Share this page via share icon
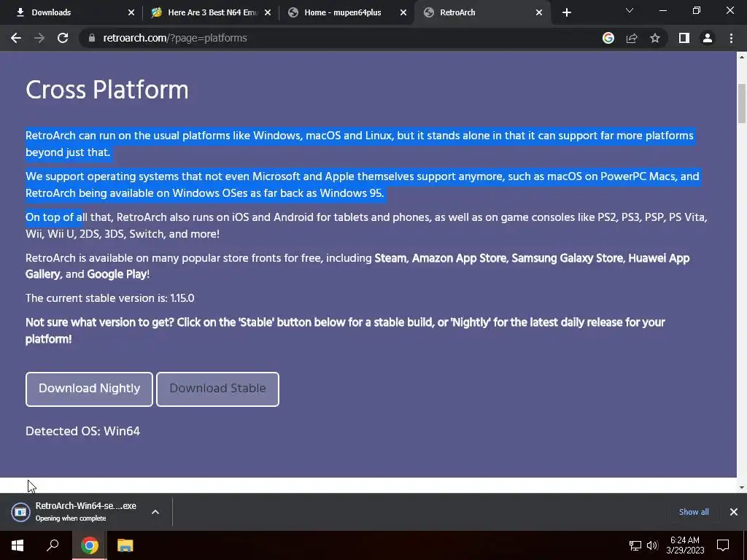Image resolution: width=747 pixels, height=560 pixels. click(x=632, y=38)
